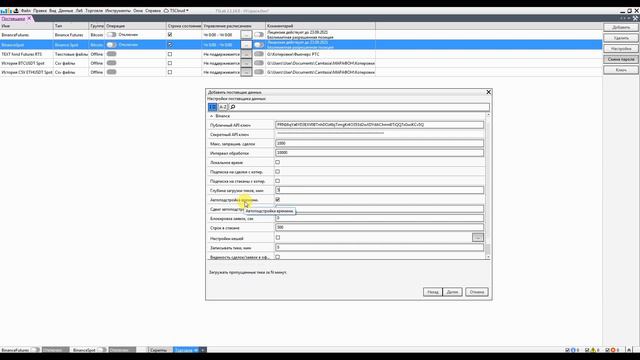Click the secret API key field

tap(380, 134)
